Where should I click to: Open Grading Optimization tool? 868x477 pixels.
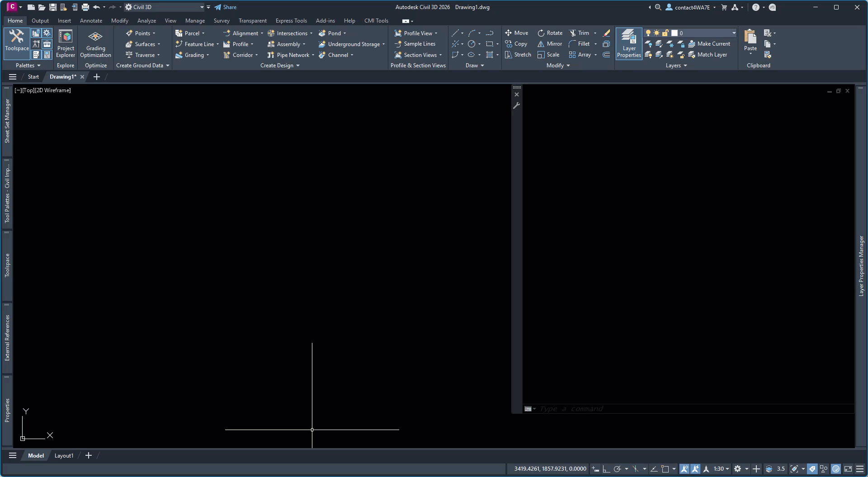(x=95, y=44)
